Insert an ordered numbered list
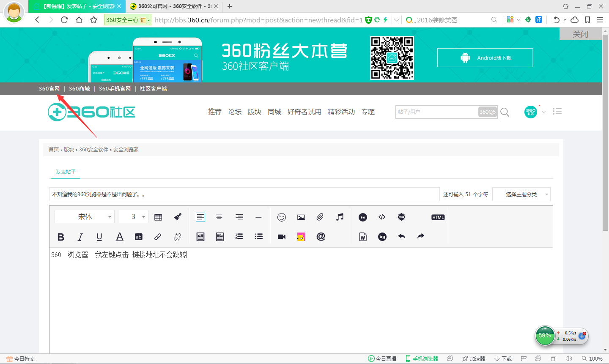609x364 pixels. (239, 237)
